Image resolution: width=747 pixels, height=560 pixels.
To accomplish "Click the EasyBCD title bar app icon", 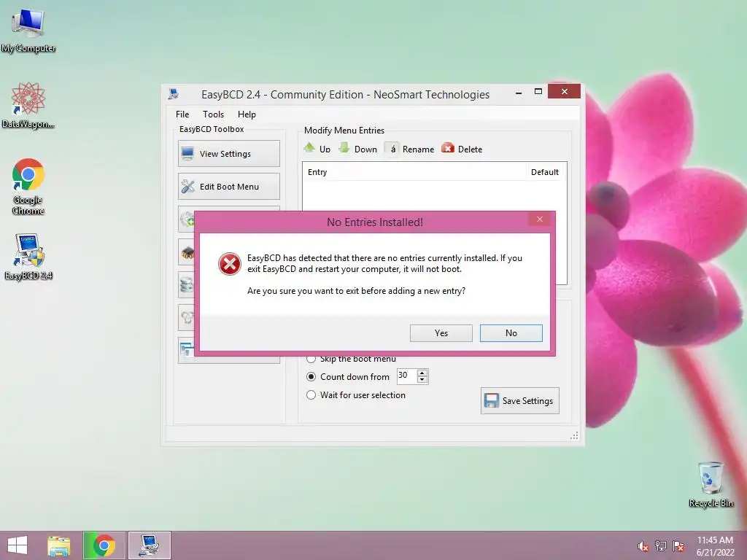I will 174,94.
